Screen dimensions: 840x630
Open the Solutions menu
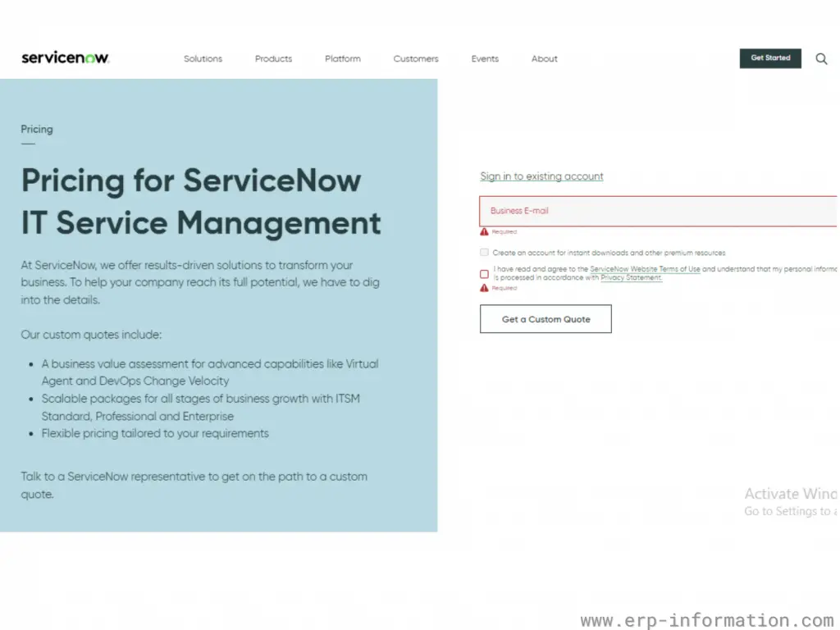(x=203, y=59)
